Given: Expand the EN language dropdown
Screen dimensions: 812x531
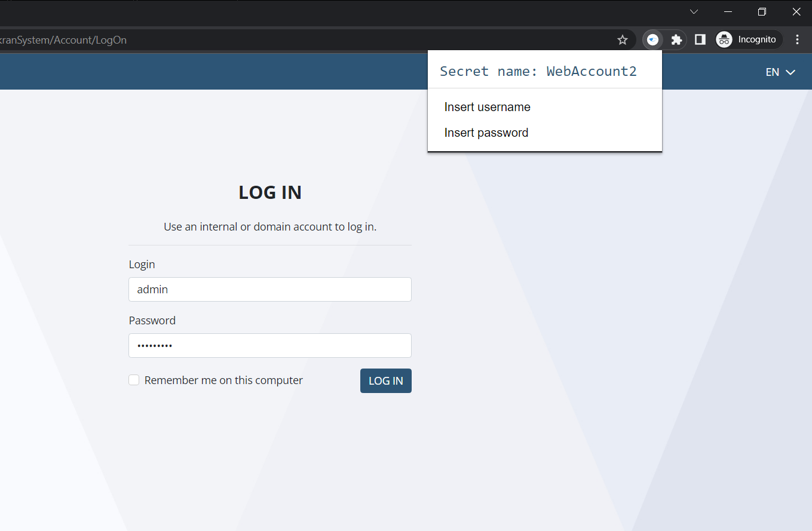Looking at the screenshot, I should pyautogui.click(x=780, y=72).
